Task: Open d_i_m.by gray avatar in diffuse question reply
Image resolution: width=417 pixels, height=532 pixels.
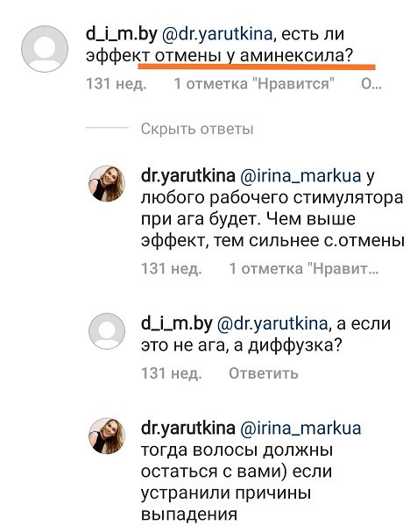Action: tap(107, 331)
